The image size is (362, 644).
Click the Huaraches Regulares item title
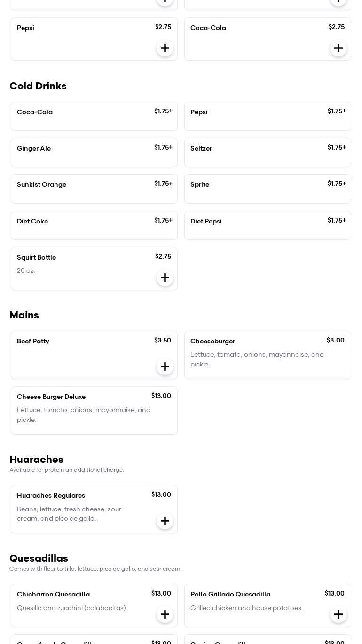click(51, 496)
